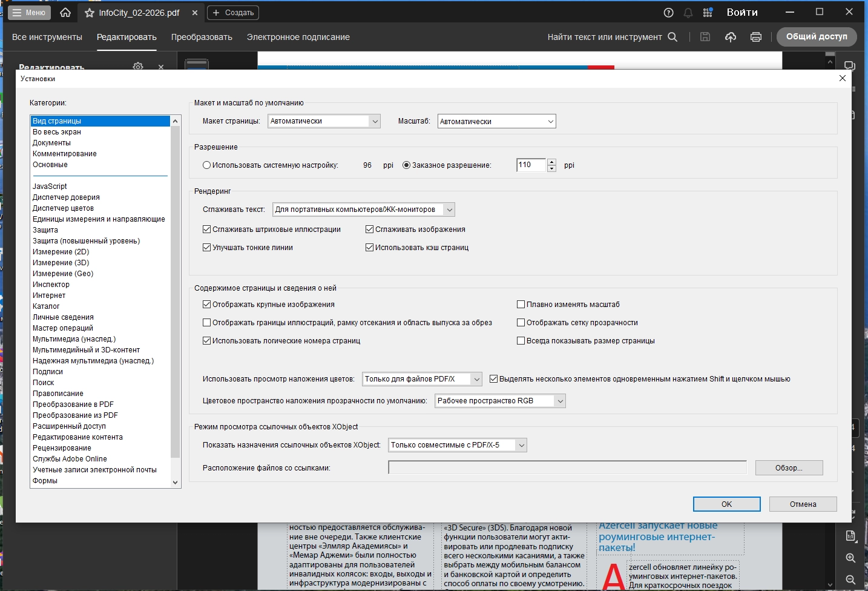Select the JavaScript category
The image size is (868, 591).
(100, 187)
